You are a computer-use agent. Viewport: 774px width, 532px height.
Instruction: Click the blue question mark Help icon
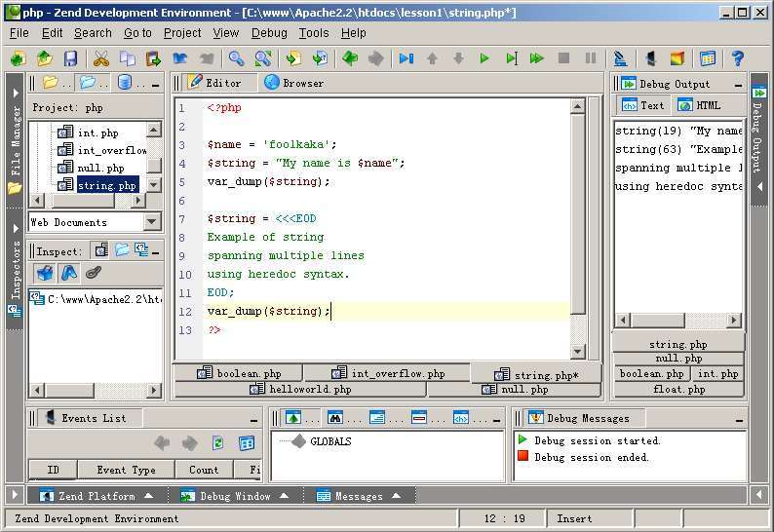[738, 58]
